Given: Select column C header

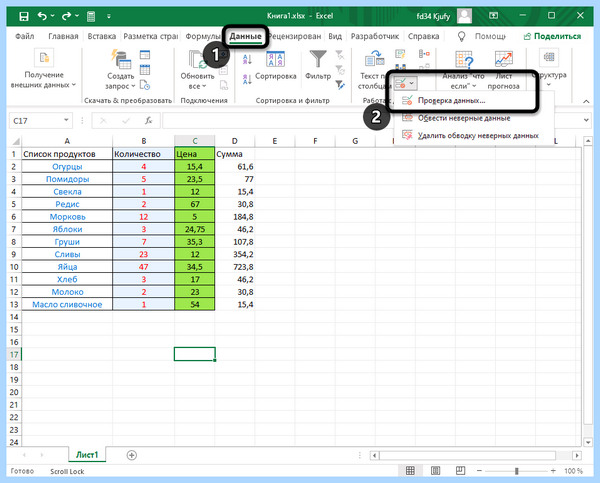Looking at the screenshot, I should click(195, 141).
